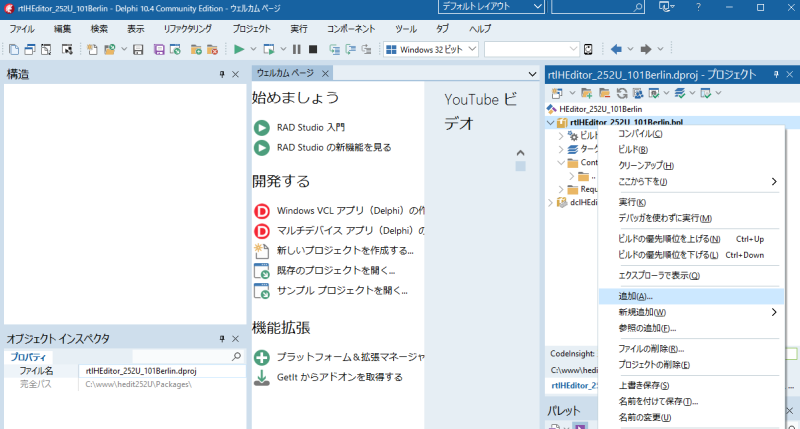
Task: Click the Add file to project icon
Action: click(196, 49)
